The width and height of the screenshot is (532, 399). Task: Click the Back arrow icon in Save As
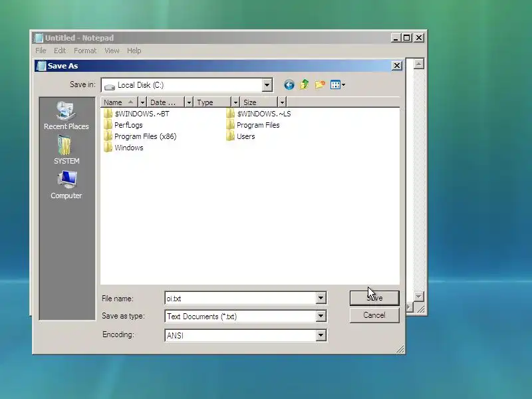pyautogui.click(x=289, y=85)
